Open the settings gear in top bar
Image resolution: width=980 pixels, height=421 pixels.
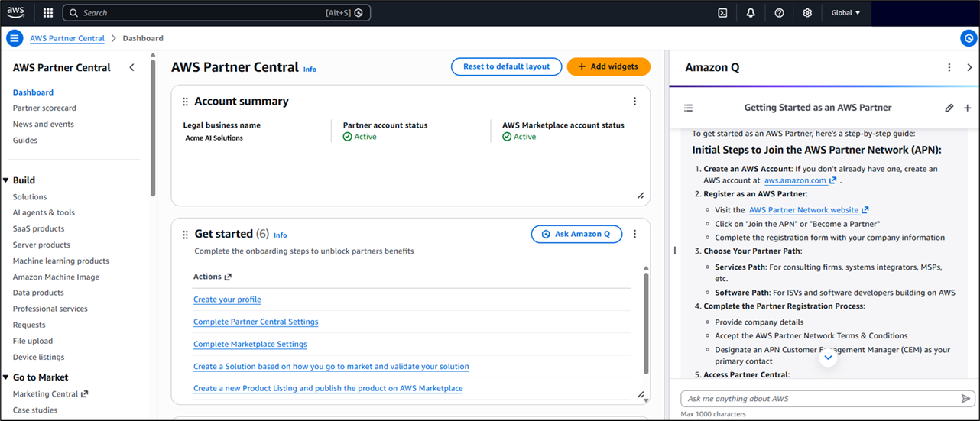(807, 13)
